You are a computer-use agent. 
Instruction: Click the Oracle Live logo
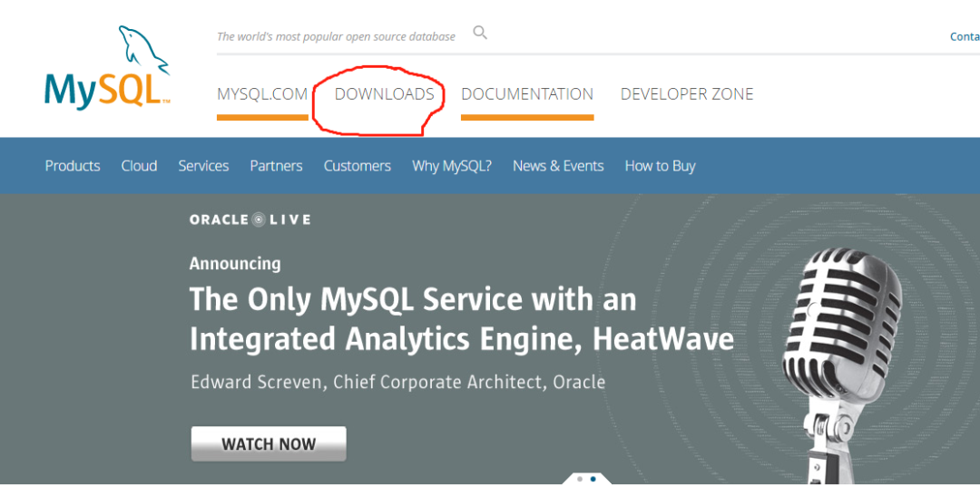[x=250, y=219]
